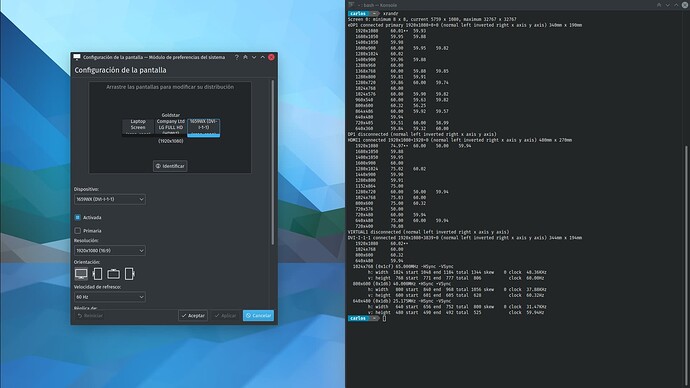The height and width of the screenshot is (388, 690).
Task: Select normal landscape orientation icon
Action: coord(81,274)
